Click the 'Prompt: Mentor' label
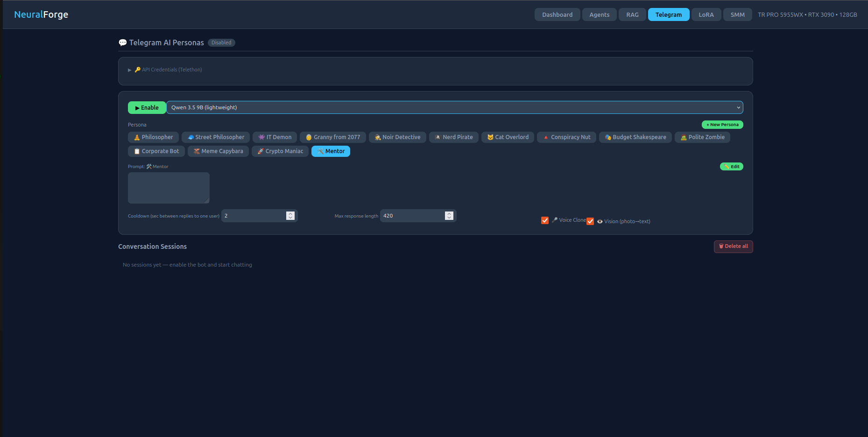Screen dimensions: 868x437 tap(148, 167)
